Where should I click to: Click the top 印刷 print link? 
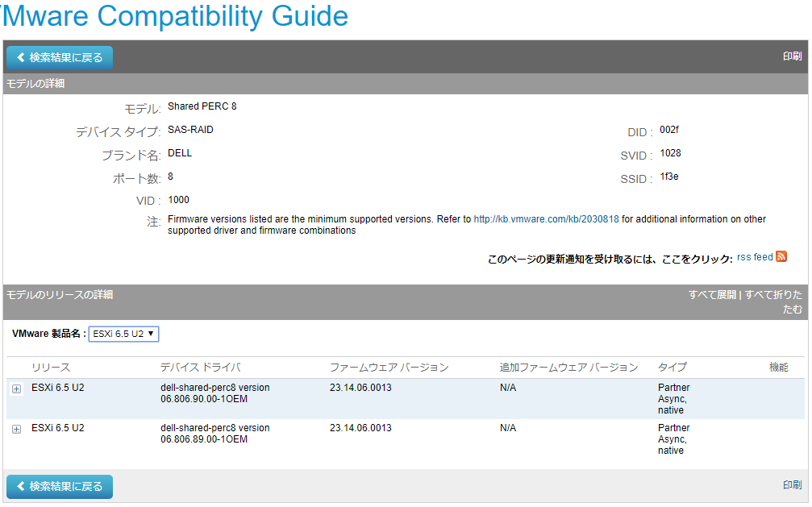(792, 56)
